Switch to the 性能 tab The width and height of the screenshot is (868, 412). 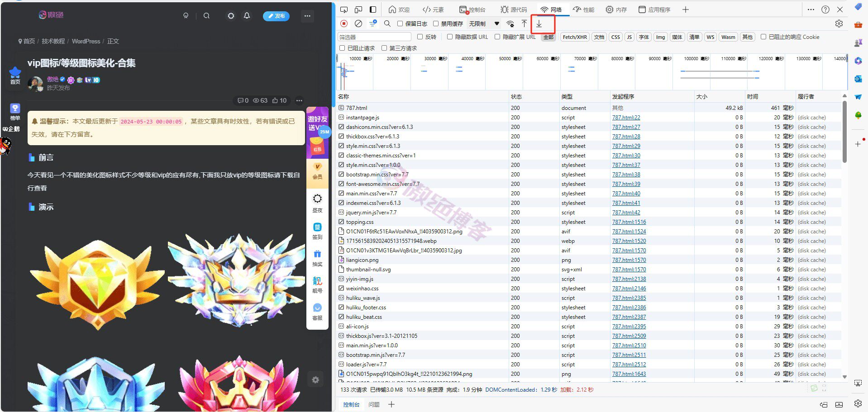point(584,9)
